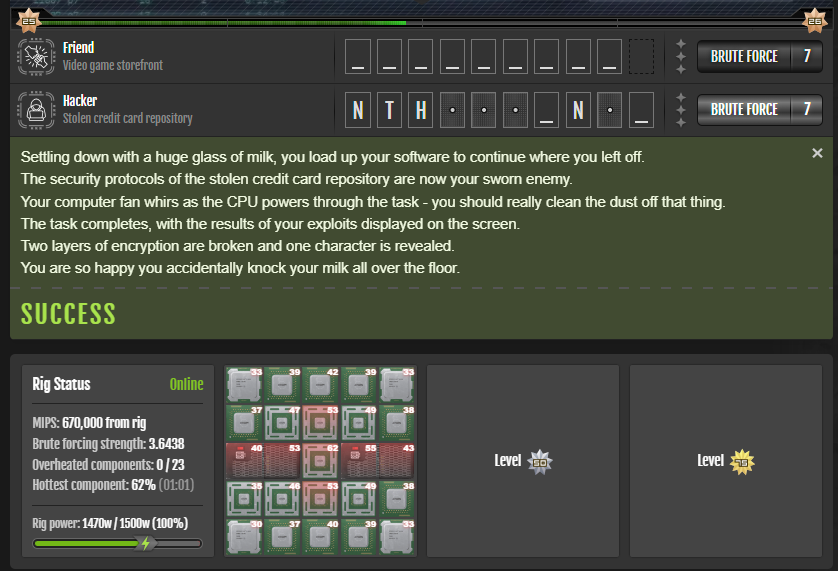
Task: Click the Hacker target padlock icon
Action: click(x=36, y=110)
